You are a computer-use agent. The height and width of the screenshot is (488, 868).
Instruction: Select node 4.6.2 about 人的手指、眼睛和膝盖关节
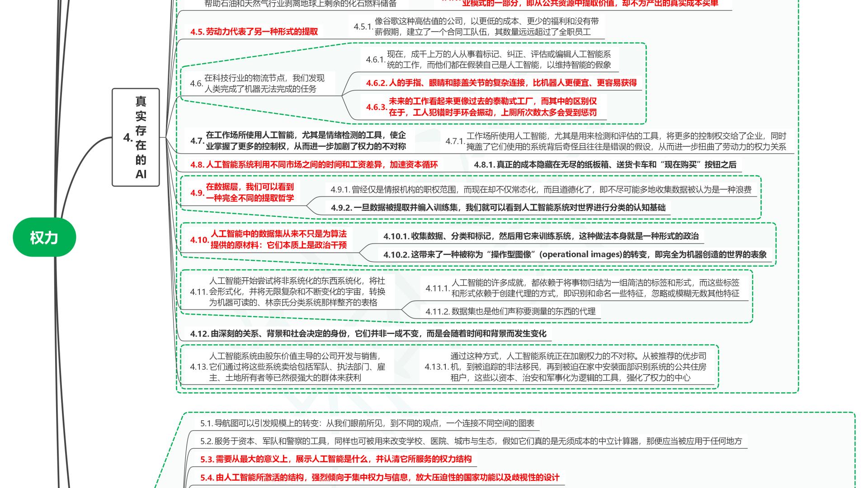coord(501,83)
